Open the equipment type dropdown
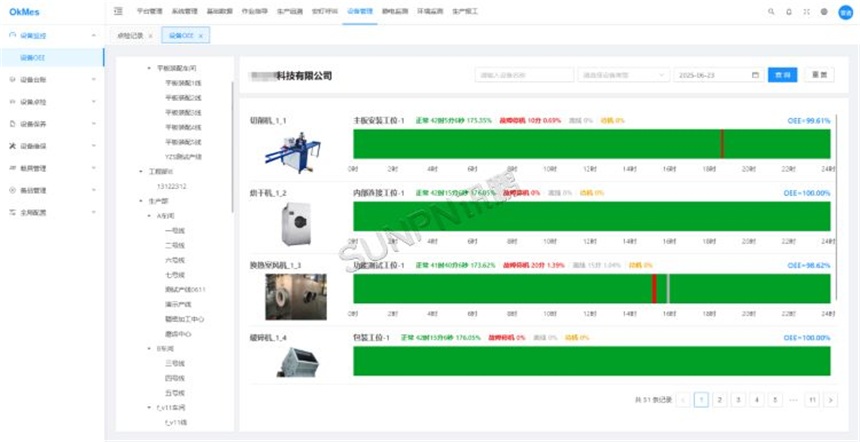860x442 pixels. pos(623,75)
